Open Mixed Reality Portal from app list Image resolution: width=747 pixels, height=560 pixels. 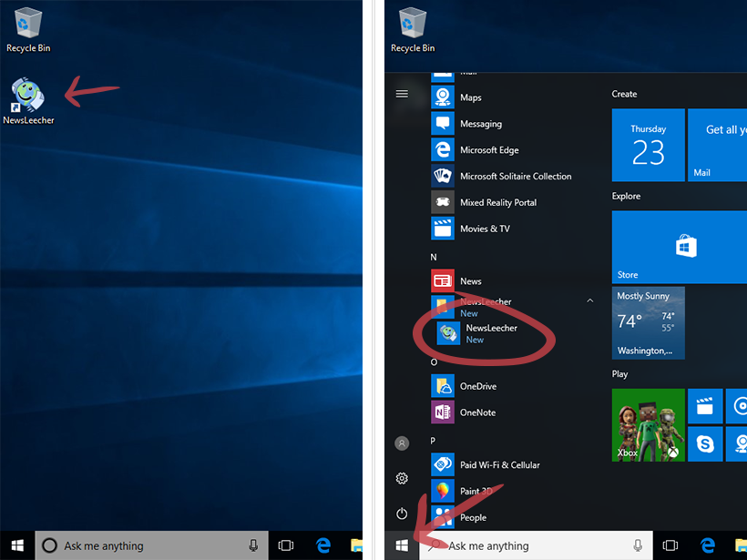512,202
